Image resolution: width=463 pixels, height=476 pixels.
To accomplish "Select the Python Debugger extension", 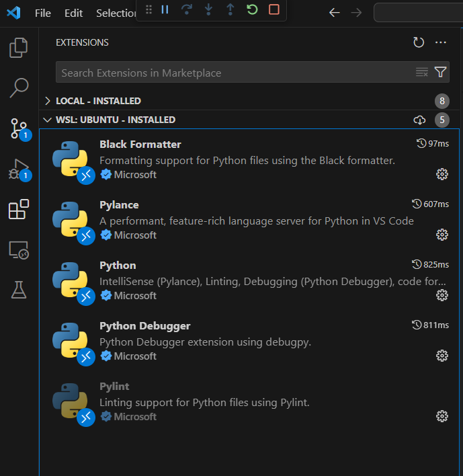I will [x=249, y=341].
